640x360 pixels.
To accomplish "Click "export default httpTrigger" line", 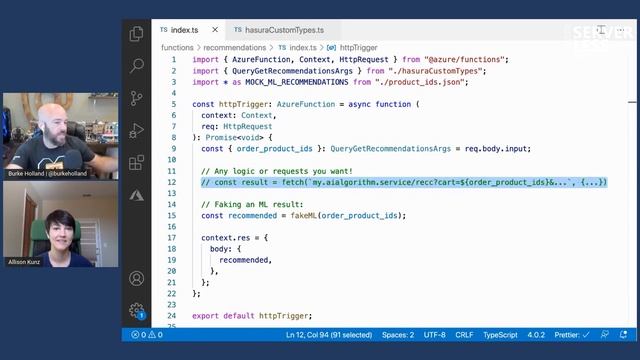I will (x=252, y=316).
